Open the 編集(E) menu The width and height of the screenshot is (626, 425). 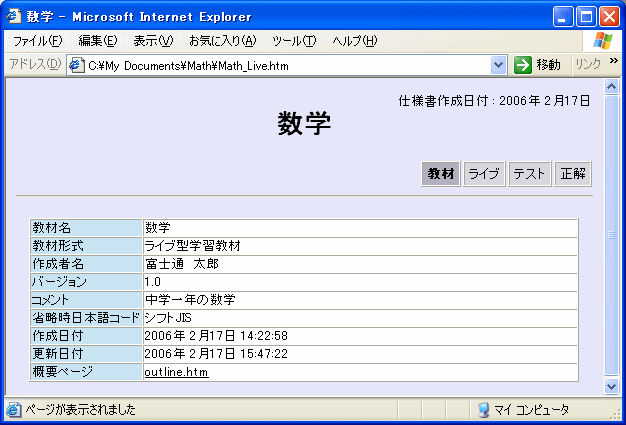(x=97, y=41)
